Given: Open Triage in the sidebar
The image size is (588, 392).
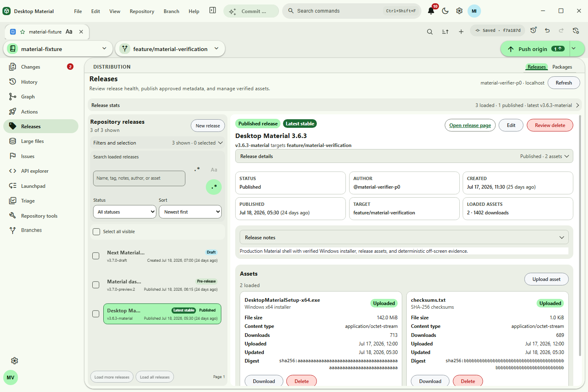Looking at the screenshot, I should (x=41, y=201).
